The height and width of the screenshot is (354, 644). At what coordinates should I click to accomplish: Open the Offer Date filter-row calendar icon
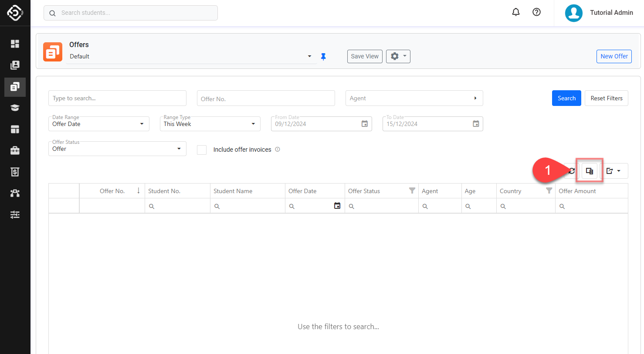[337, 206]
